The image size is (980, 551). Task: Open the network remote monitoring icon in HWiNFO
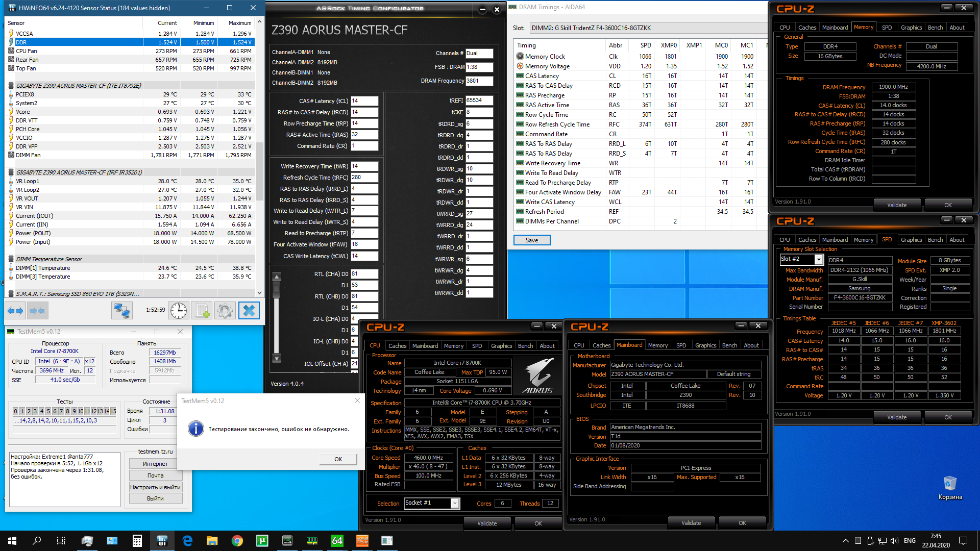(x=122, y=310)
